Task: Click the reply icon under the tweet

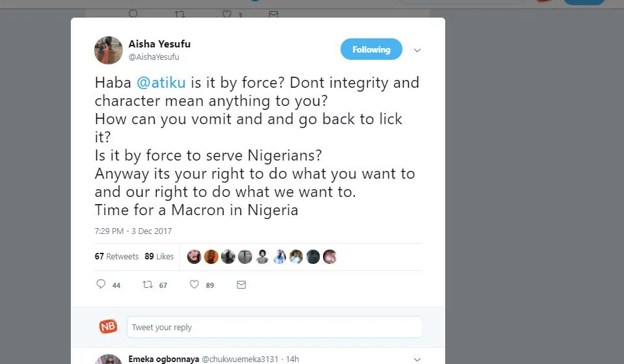Action: (x=101, y=285)
